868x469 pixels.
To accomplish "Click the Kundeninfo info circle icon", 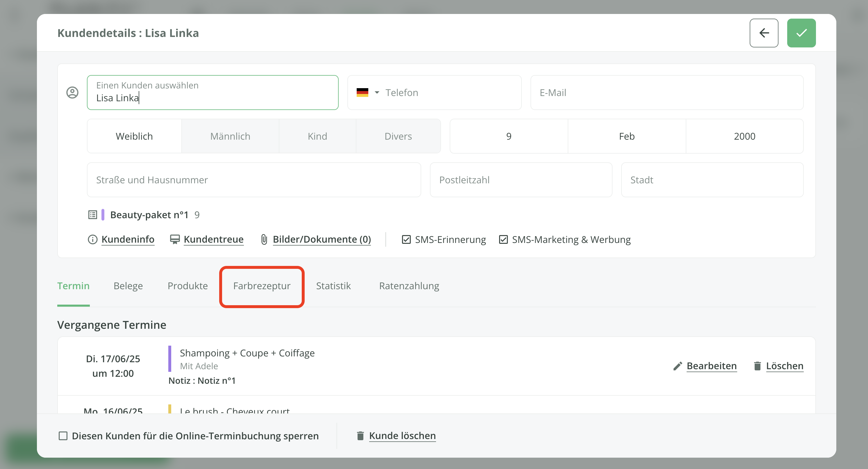I will [x=92, y=239].
